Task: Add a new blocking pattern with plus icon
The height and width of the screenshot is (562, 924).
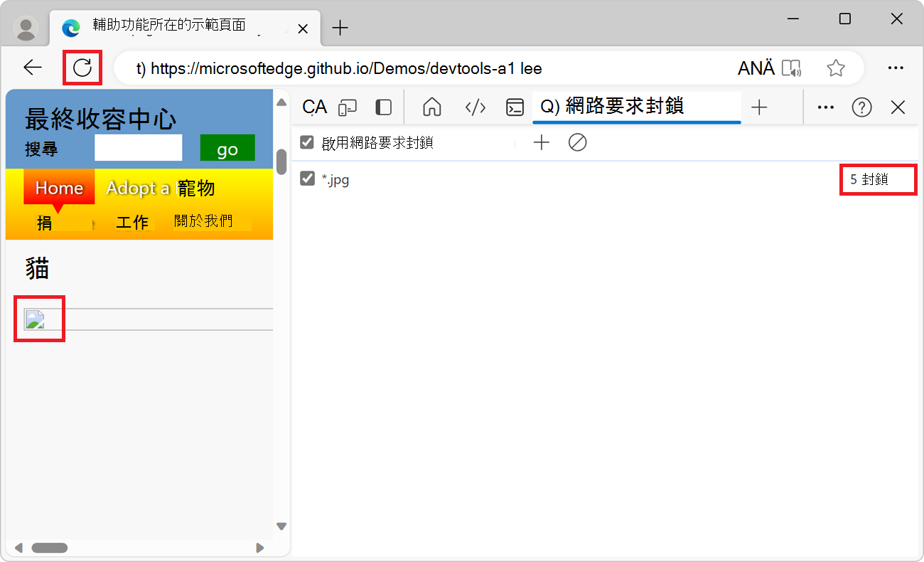Action: tap(541, 142)
